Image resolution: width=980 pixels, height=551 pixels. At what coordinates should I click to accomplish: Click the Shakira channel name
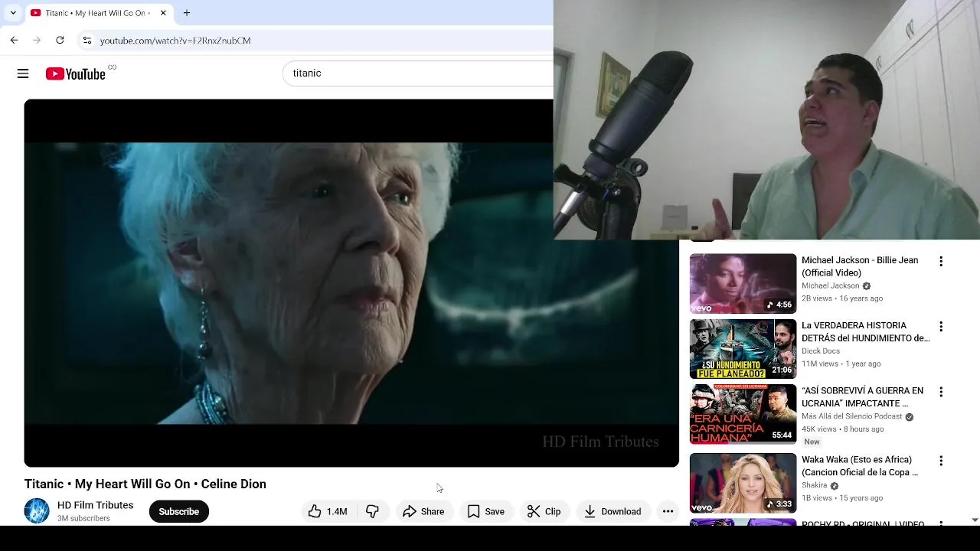tap(815, 485)
